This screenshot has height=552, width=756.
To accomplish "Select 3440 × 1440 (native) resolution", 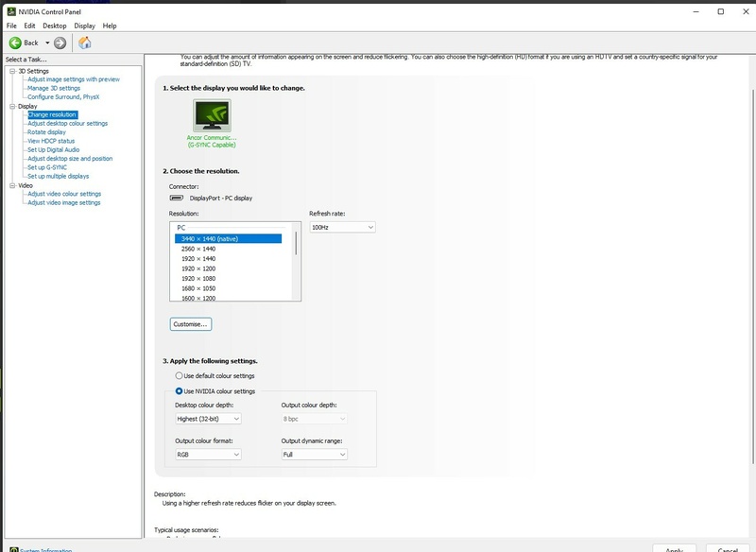I will coord(228,238).
